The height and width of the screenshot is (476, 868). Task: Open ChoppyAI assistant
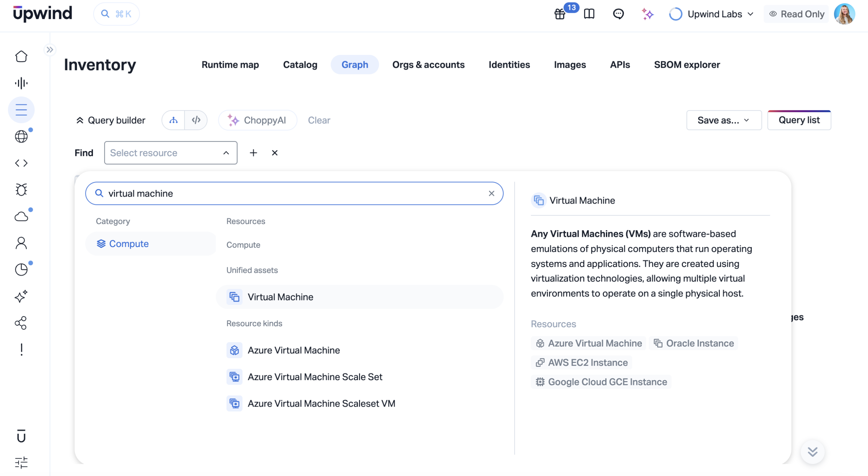[258, 120]
